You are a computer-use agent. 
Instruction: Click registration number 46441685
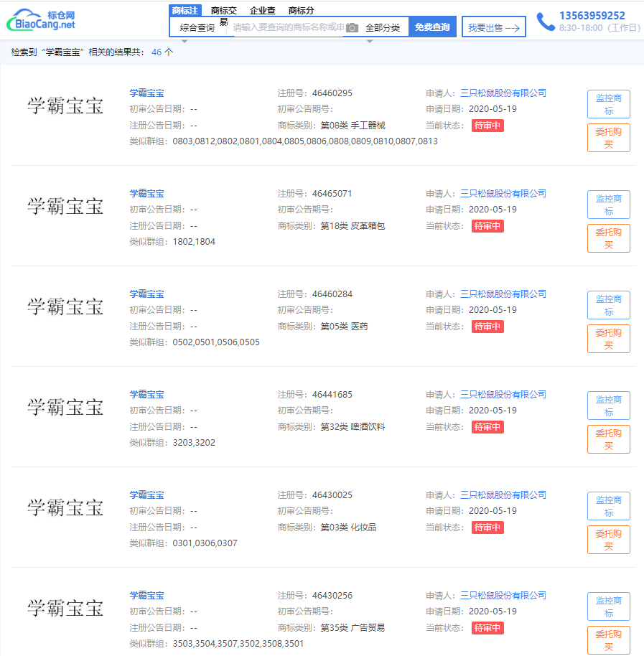click(332, 394)
